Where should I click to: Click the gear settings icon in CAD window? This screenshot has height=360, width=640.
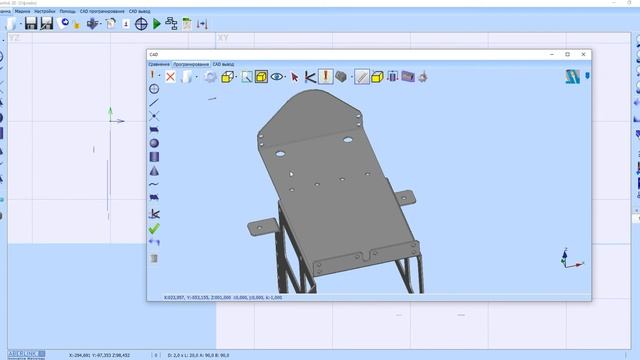[211, 77]
